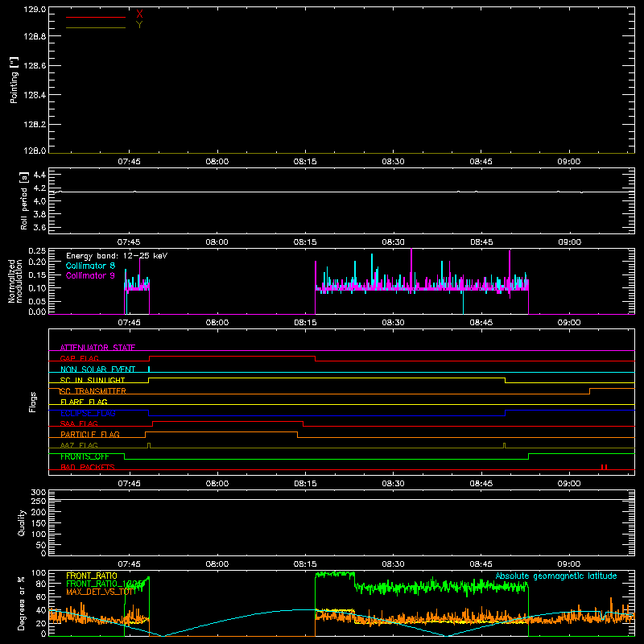644x644 pixels.
Task: Click the 4.4 tick on Roll period axis
Action: point(39,175)
